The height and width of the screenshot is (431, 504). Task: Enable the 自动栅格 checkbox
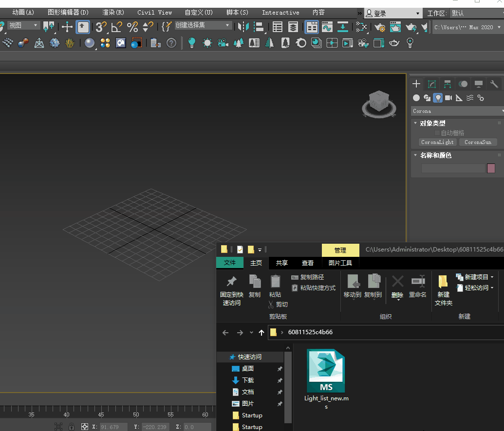[x=437, y=133]
